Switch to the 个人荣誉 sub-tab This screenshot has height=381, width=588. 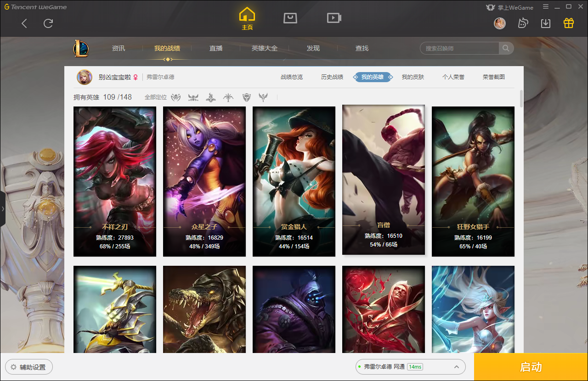(453, 77)
